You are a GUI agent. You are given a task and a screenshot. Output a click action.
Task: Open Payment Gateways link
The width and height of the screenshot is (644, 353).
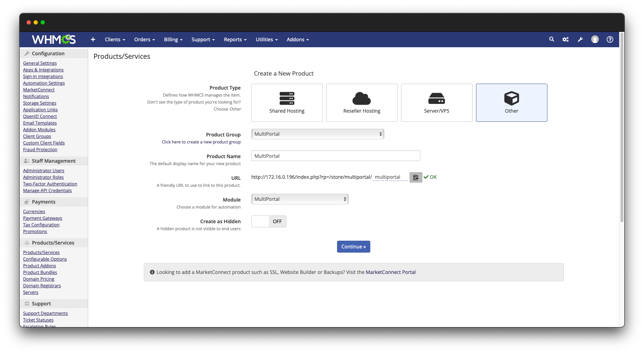43,218
